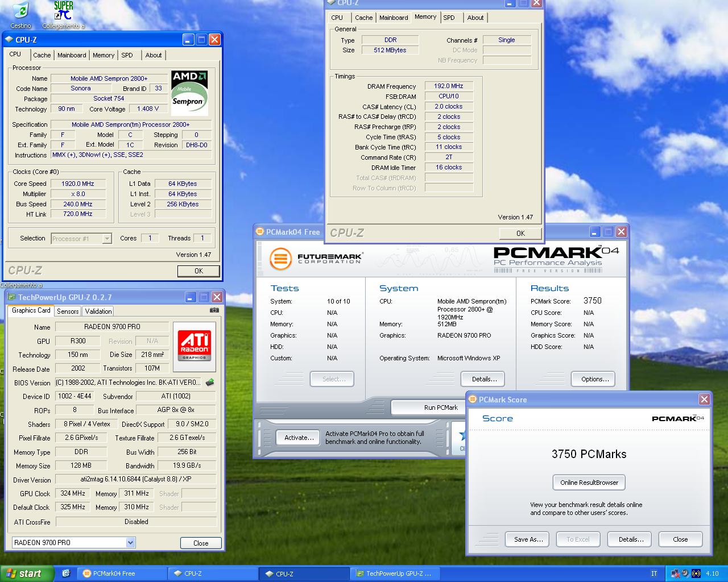Click PCMark04 Free title bar icon
The image size is (728, 582).
click(x=260, y=232)
